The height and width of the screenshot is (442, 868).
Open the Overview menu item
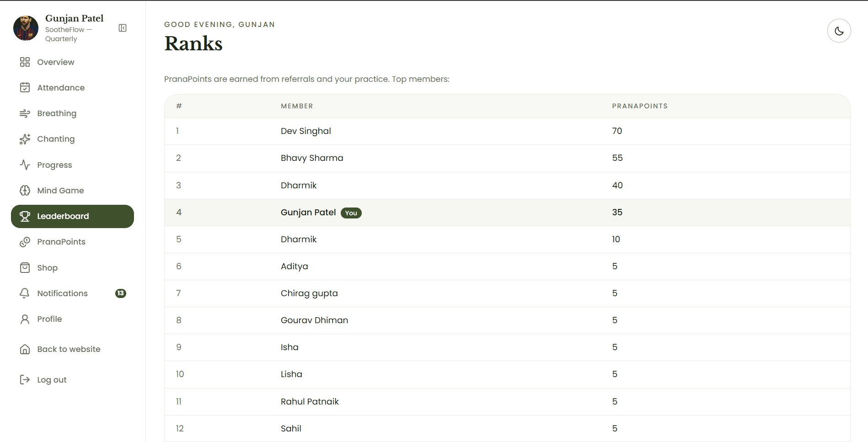[72, 62]
